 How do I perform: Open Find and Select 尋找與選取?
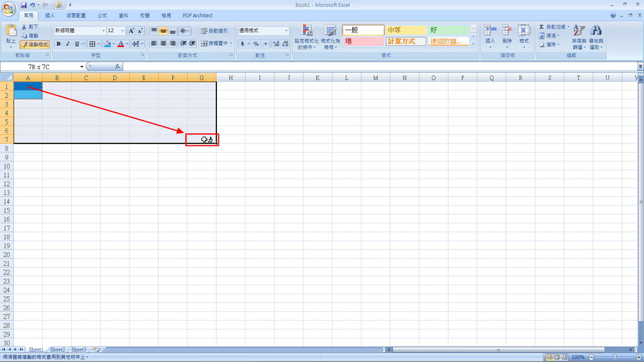(596, 37)
